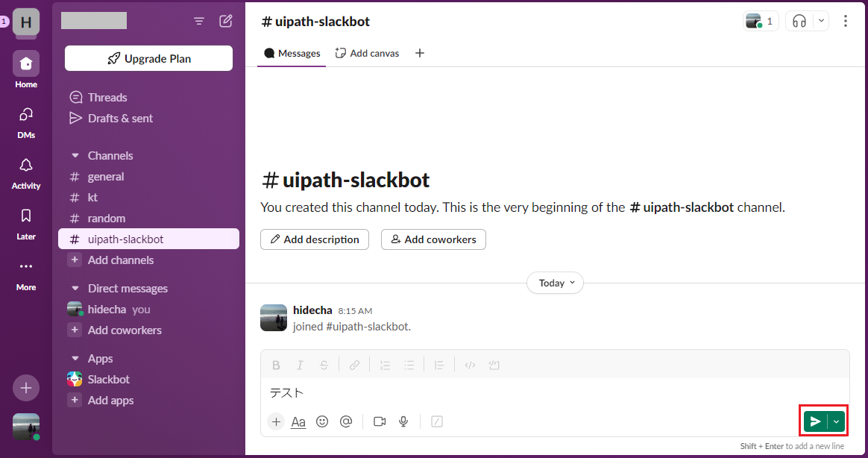
Task: Click the workspace switcher H icon
Action: (x=26, y=22)
